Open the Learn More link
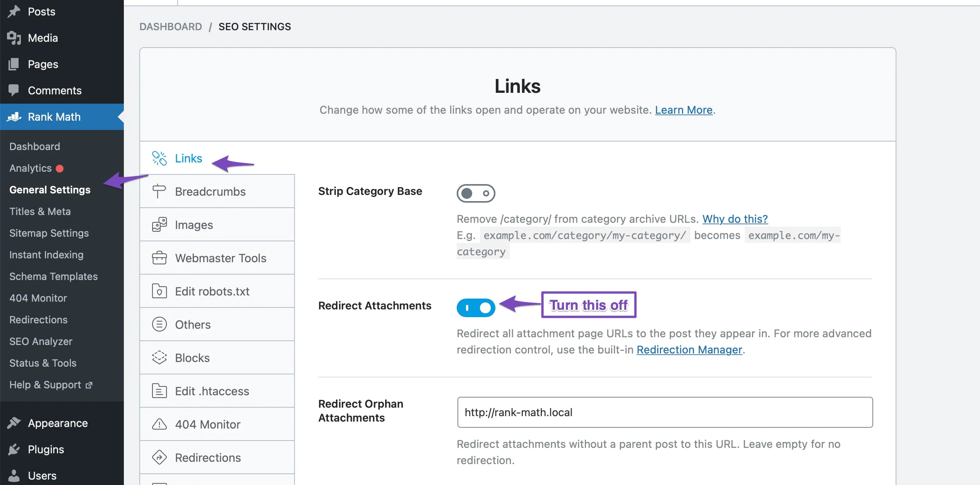This screenshot has height=485, width=980. [x=684, y=110]
